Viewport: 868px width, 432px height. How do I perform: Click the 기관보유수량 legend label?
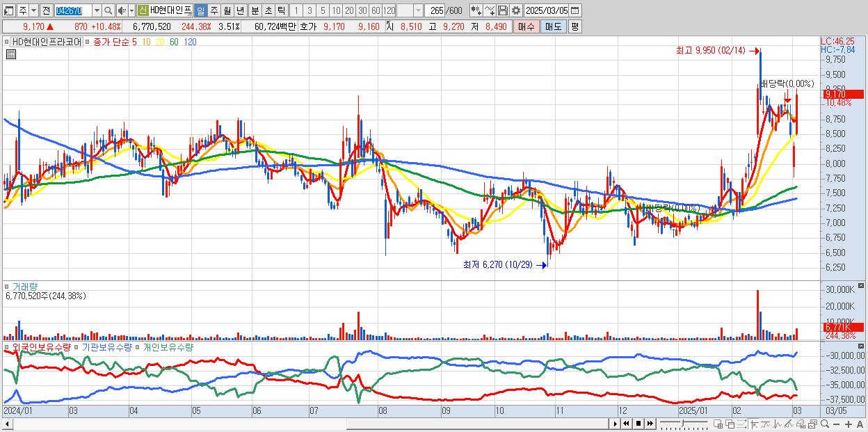(x=107, y=346)
